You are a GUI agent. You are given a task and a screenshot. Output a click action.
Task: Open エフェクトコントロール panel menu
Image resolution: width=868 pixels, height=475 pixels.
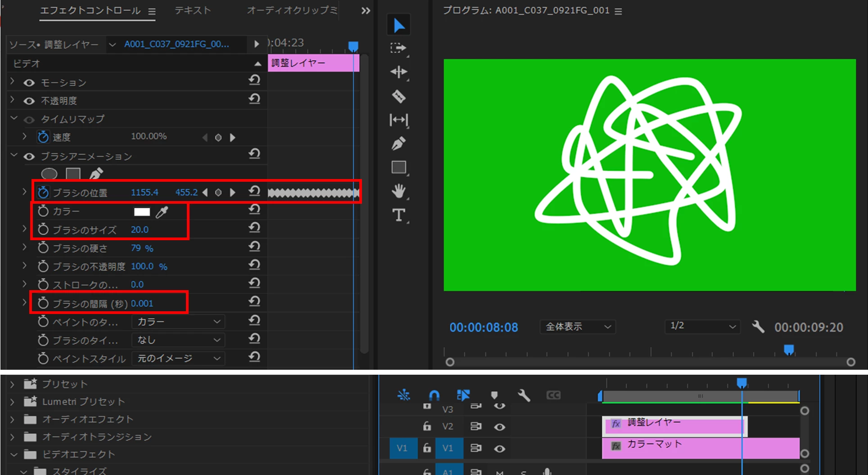[x=152, y=12]
